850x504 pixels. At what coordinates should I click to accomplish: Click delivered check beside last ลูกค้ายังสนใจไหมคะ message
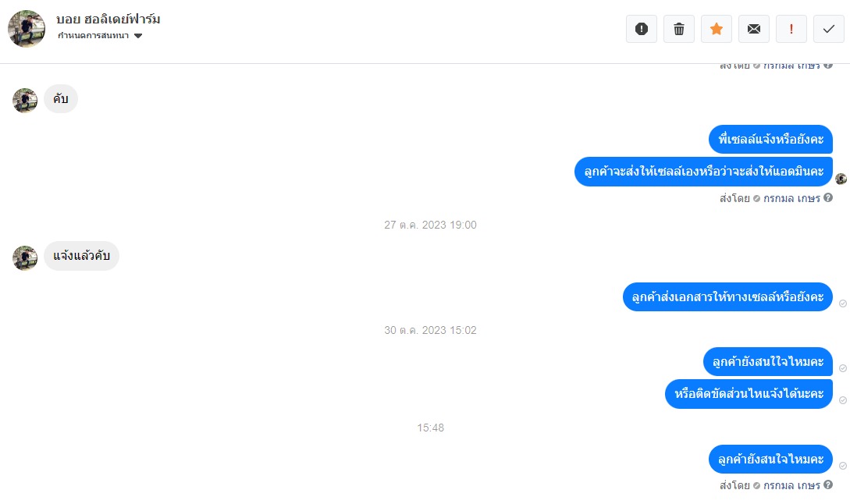click(842, 466)
